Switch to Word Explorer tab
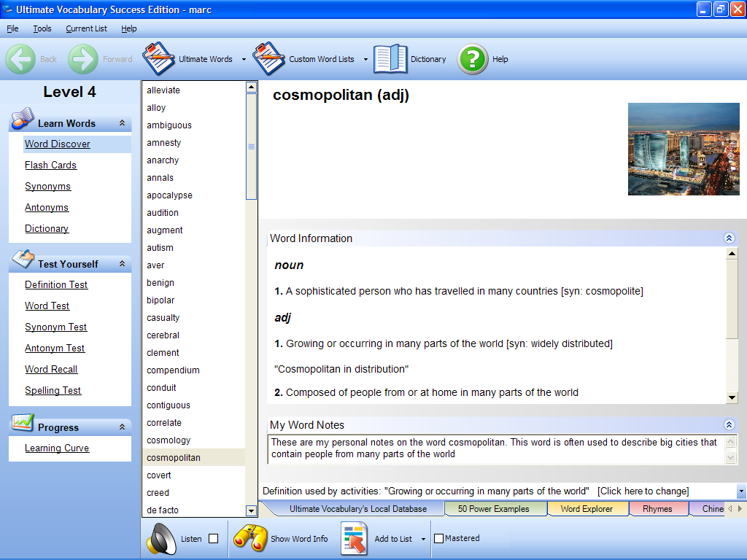Image resolution: width=747 pixels, height=560 pixels. [587, 508]
